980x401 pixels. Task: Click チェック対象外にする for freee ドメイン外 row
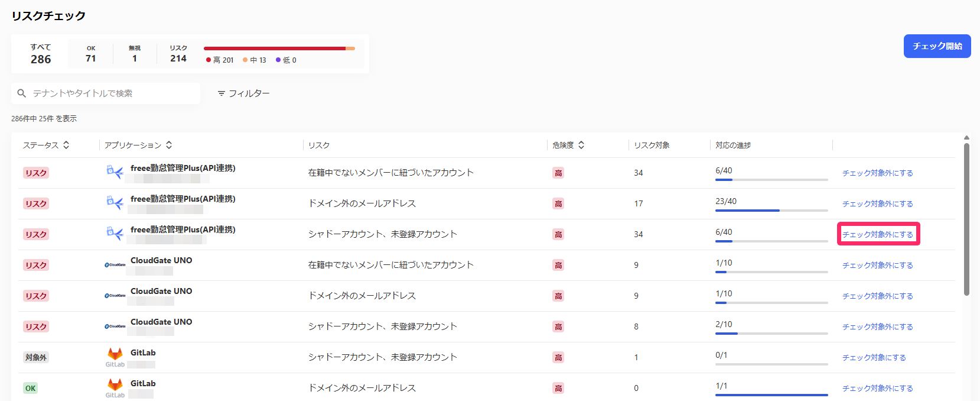tap(877, 203)
